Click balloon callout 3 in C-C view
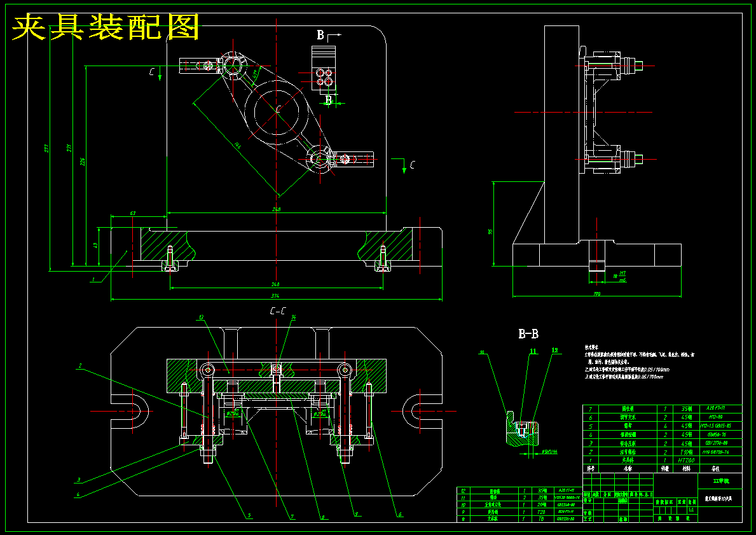756x535 pixels. click(79, 480)
